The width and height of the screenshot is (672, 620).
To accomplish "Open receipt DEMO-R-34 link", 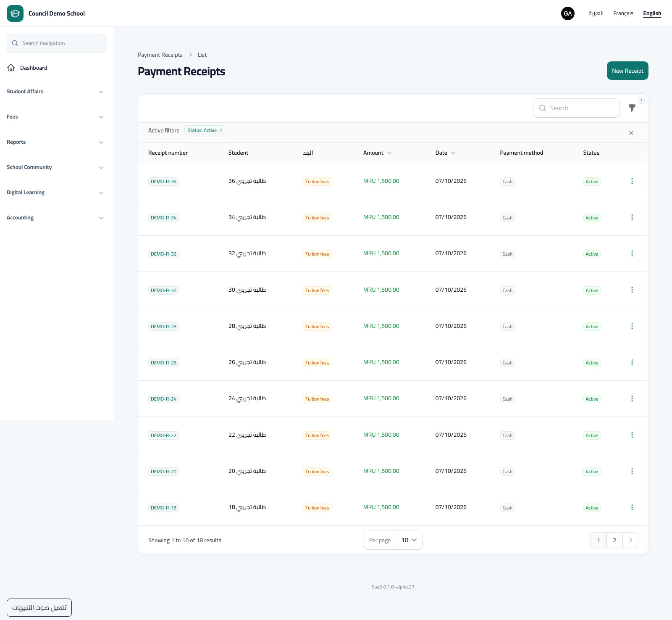I will tap(163, 218).
